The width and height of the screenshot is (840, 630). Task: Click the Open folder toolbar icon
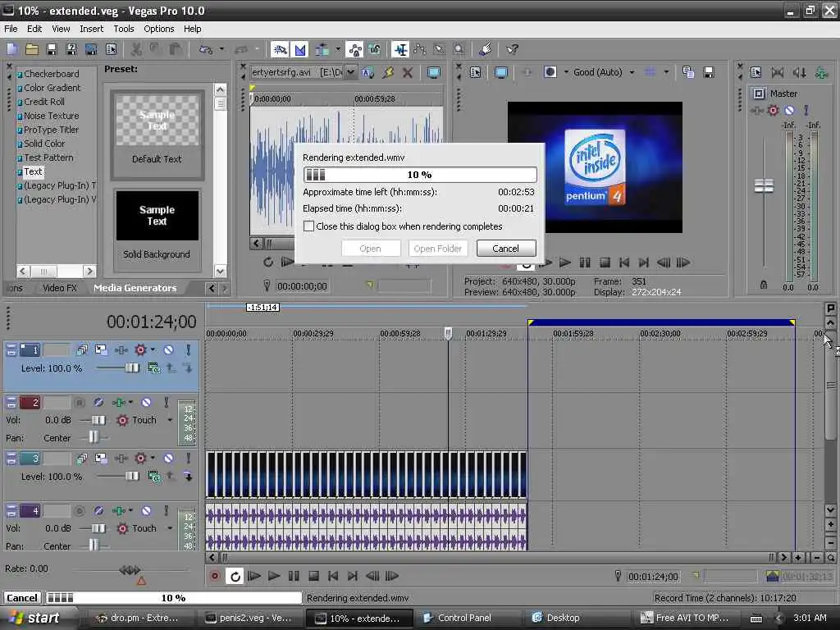coord(32,50)
